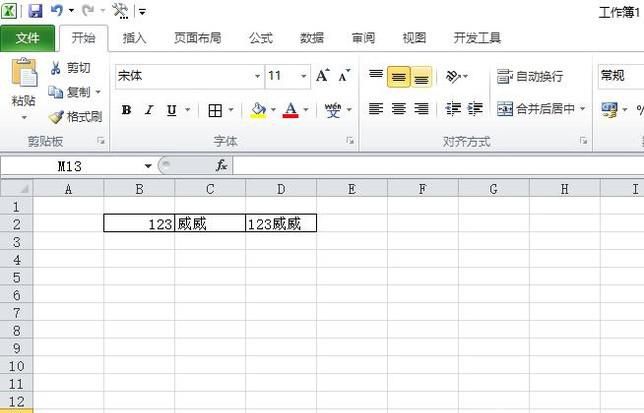Click the Undo arrow icon
This screenshot has height=413, width=644.
[x=57, y=10]
